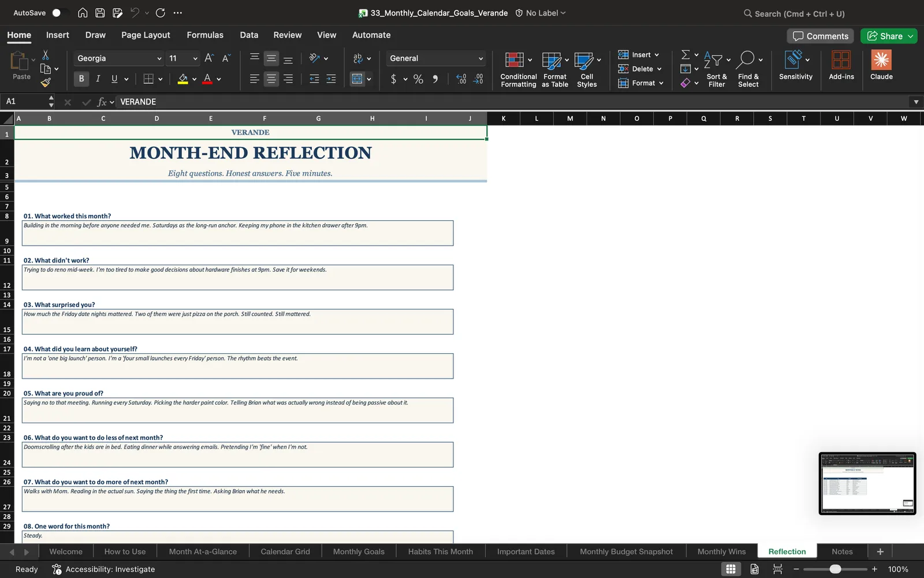Decrease indent in the cell
This screenshot has height=578, width=924.
(314, 79)
